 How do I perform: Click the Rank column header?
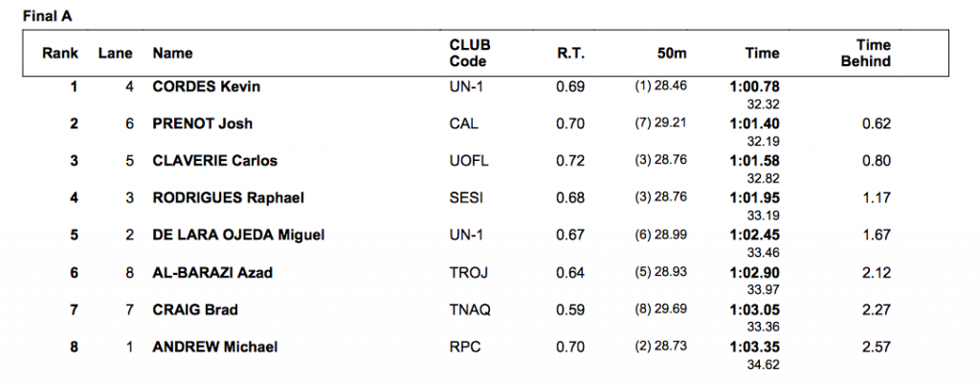(x=60, y=54)
